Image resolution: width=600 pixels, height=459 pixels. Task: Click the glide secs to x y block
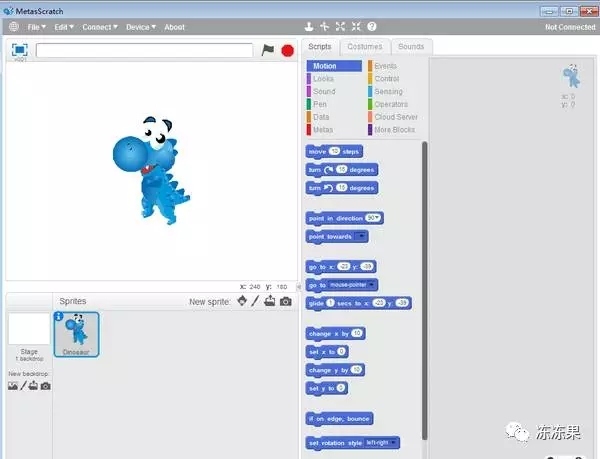[x=359, y=303]
